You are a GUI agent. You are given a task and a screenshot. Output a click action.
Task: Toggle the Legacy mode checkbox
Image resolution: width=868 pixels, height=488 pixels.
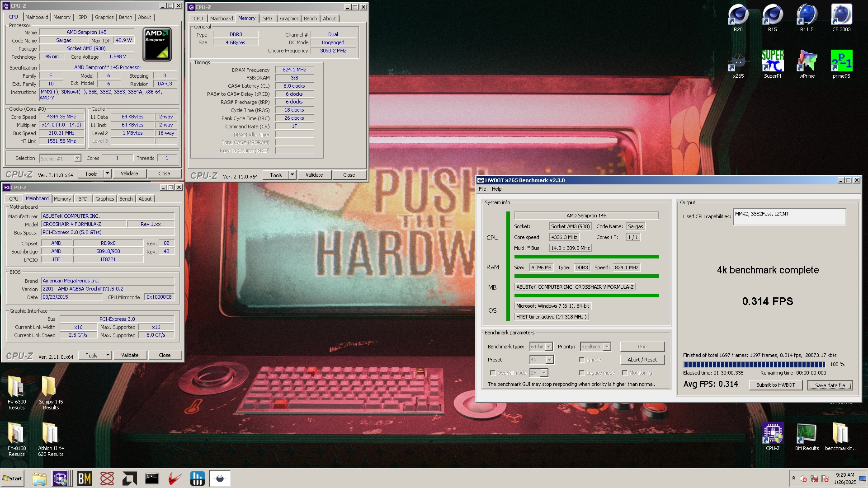(582, 373)
